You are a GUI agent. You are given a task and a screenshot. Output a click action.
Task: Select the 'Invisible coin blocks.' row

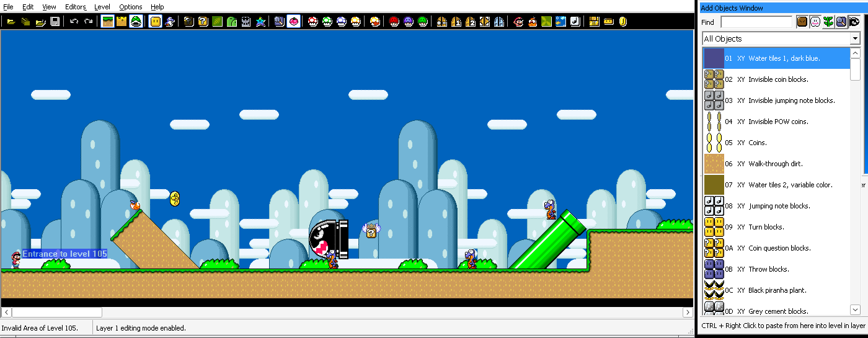click(776, 79)
